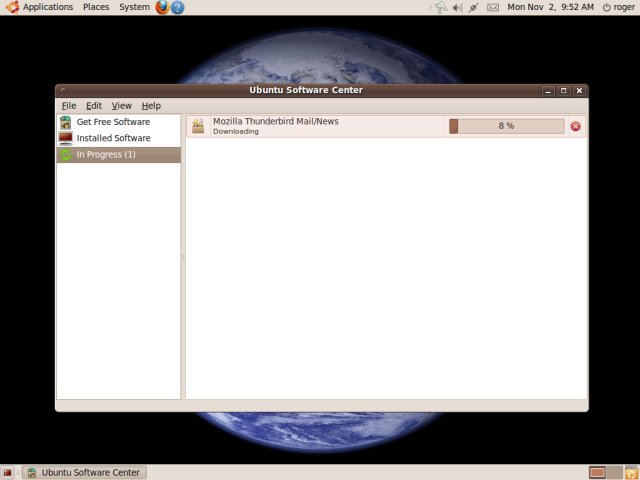Click the window menu button at title bar left
The height and width of the screenshot is (480, 640).
tap(63, 90)
